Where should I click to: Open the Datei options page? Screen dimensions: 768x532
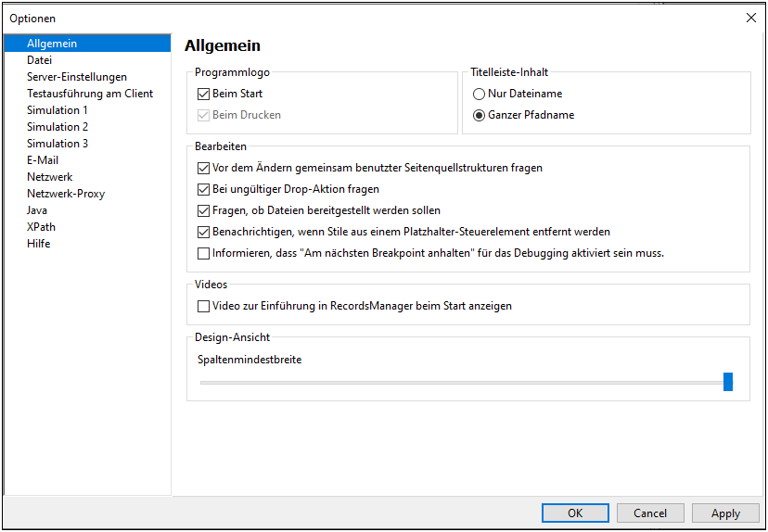tap(40, 60)
